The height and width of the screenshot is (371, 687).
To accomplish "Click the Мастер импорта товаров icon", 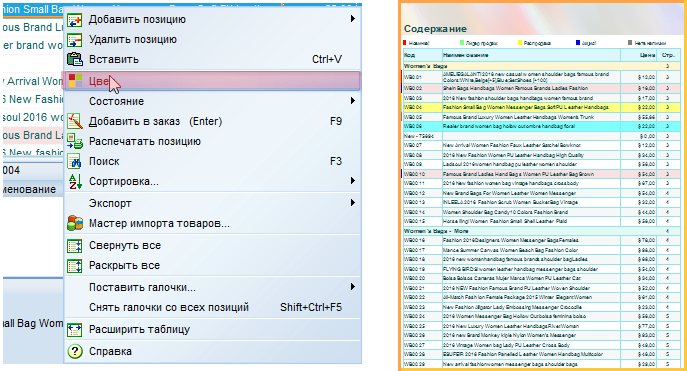I will tap(75, 223).
